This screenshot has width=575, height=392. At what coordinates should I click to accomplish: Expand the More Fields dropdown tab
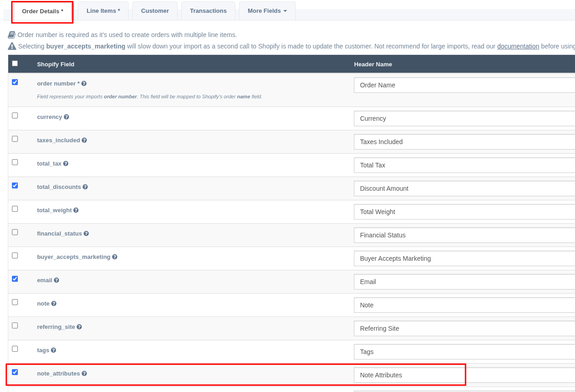[267, 11]
